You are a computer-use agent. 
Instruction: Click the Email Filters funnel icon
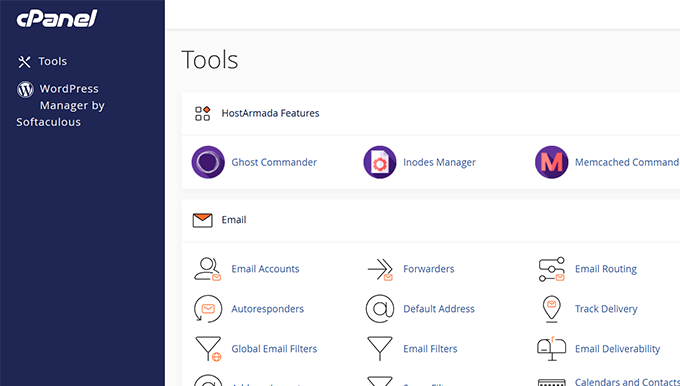(x=380, y=348)
